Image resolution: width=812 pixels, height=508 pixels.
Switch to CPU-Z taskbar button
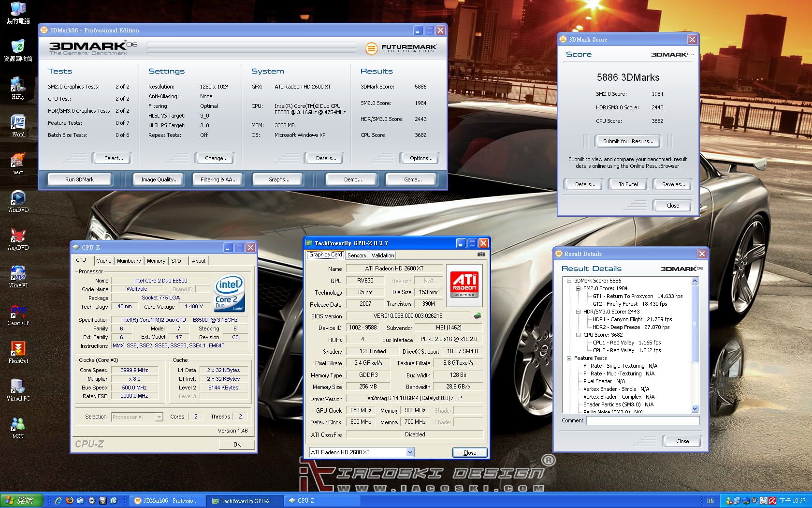coord(321,501)
